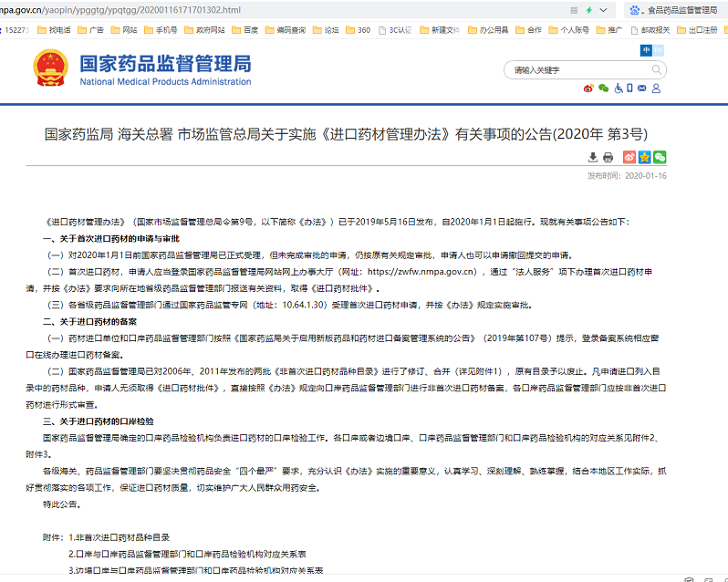The image size is (728, 582).
Task: Open the 找电话 bookmark folder
Action: point(54,30)
